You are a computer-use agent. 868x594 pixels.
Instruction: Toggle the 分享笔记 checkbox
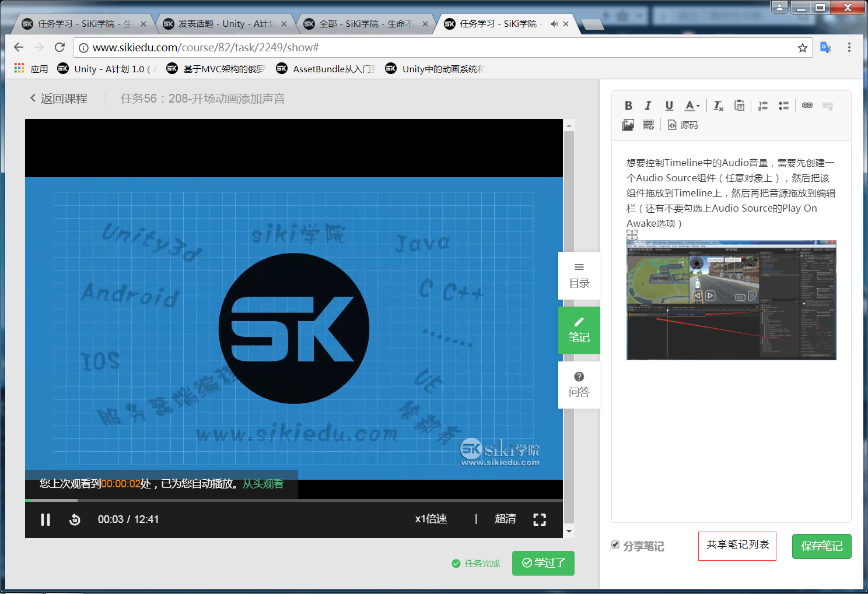(615, 544)
